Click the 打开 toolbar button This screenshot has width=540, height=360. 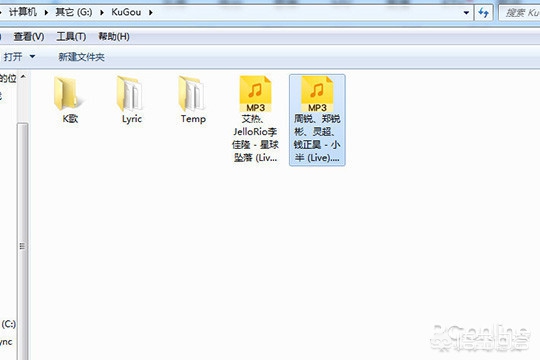click(x=13, y=56)
